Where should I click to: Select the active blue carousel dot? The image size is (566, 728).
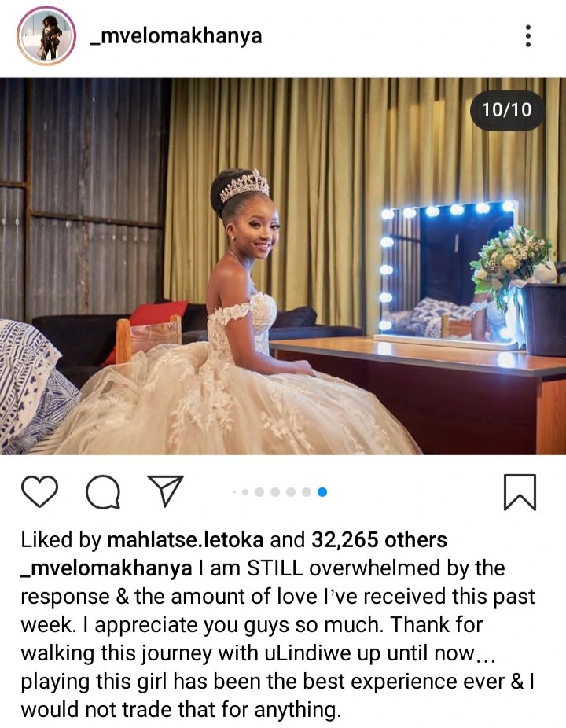[x=322, y=492]
